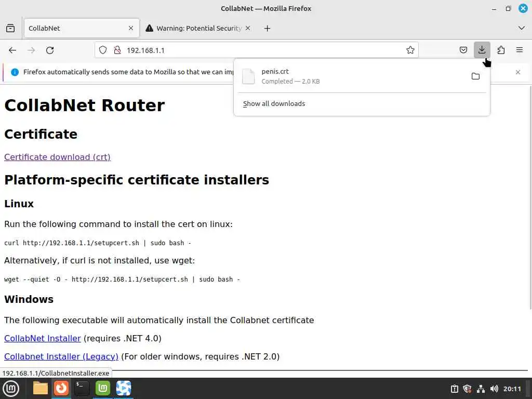This screenshot has height=399, width=532.
Task: Open the Files folder icon in taskbar
Action: (x=41, y=388)
